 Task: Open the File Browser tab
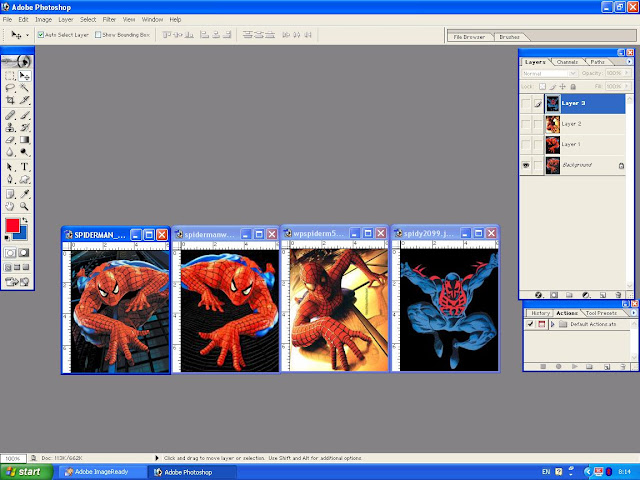coord(469,37)
